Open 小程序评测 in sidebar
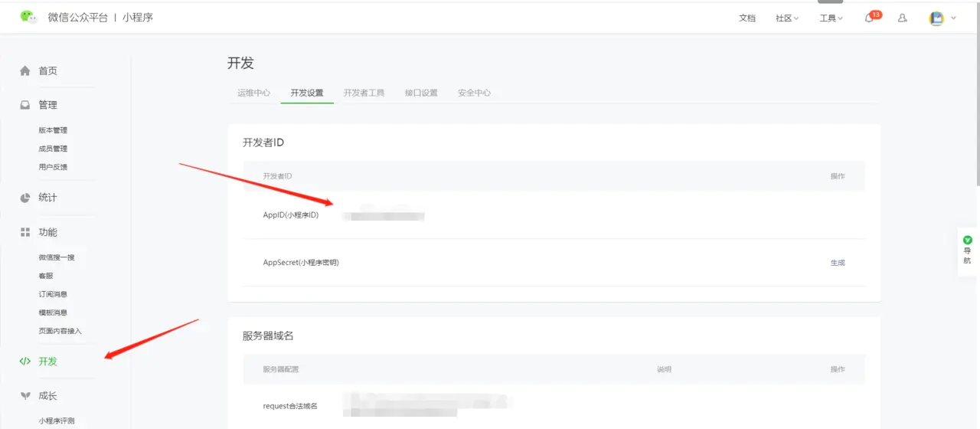 tap(57, 421)
